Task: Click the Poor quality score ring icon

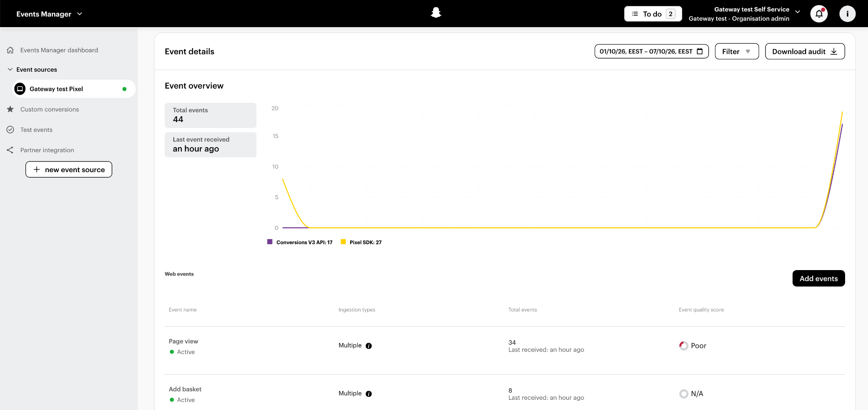Action: (684, 346)
